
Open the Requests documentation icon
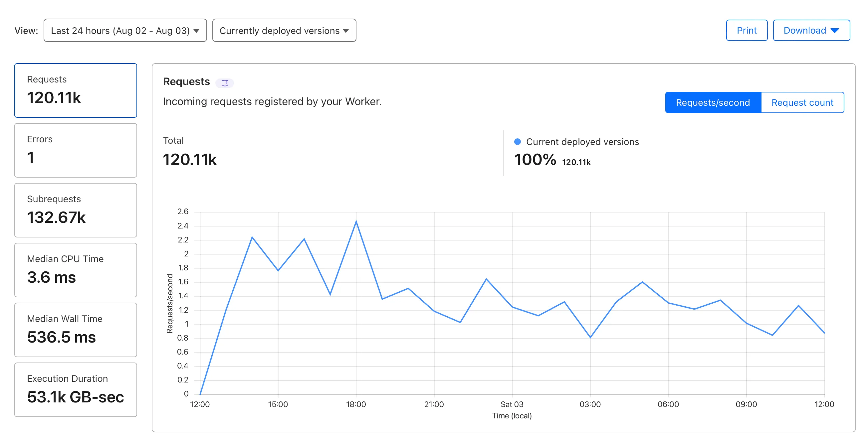tap(224, 82)
